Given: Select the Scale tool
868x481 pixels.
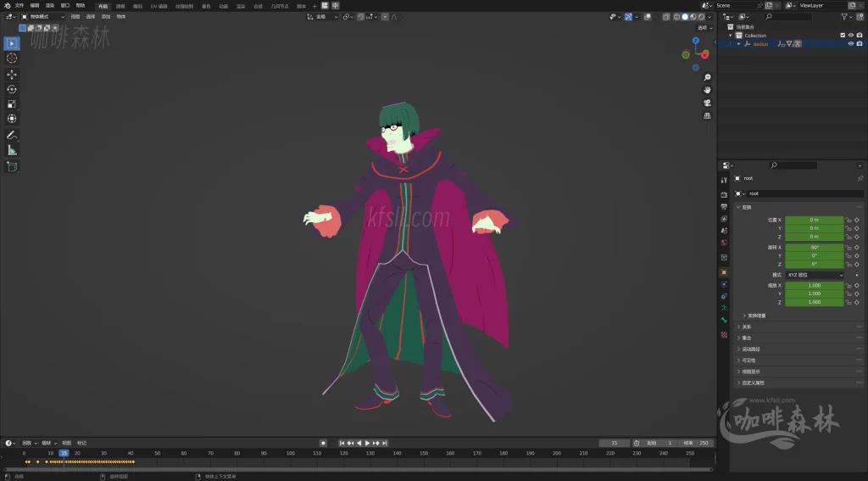Looking at the screenshot, I should pos(12,104).
